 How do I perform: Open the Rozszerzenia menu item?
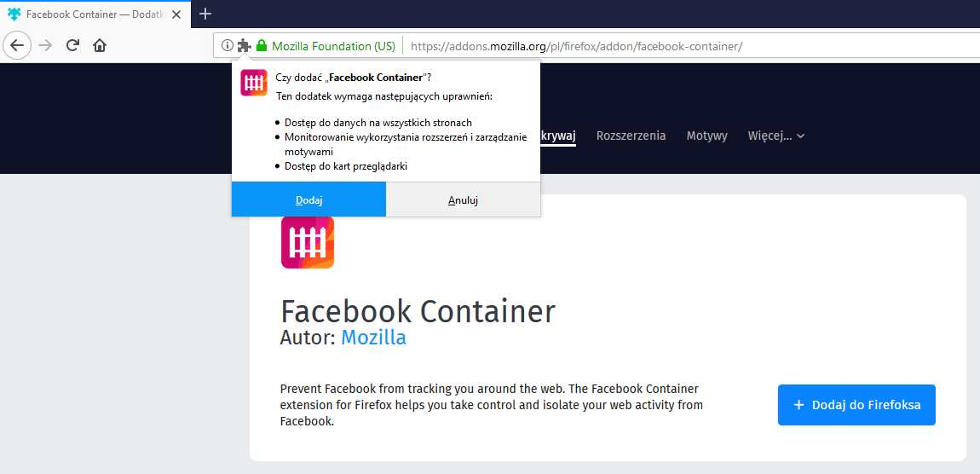coord(631,136)
